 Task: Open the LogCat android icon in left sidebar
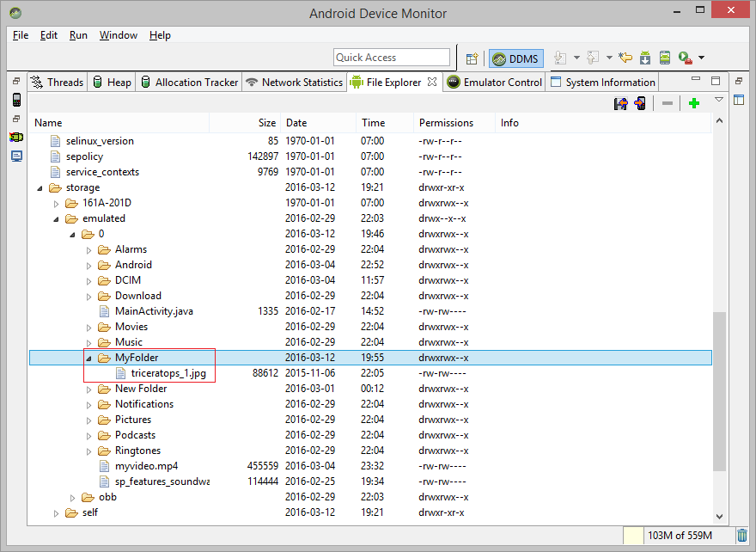16,138
